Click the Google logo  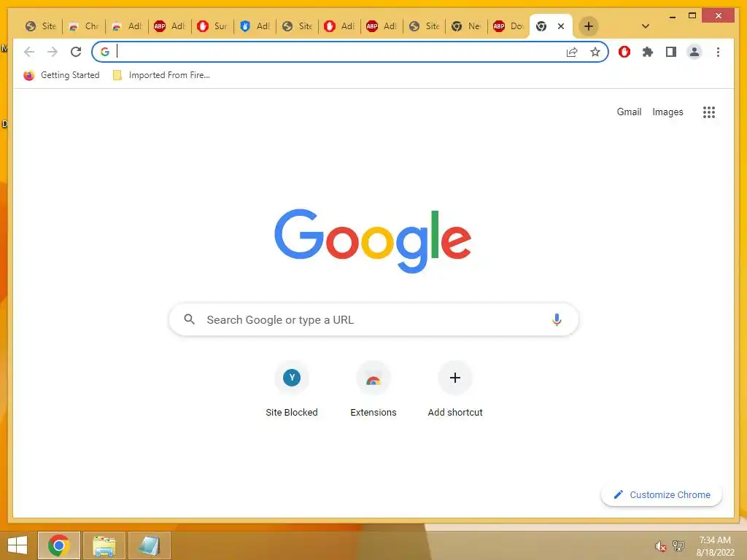(x=373, y=241)
